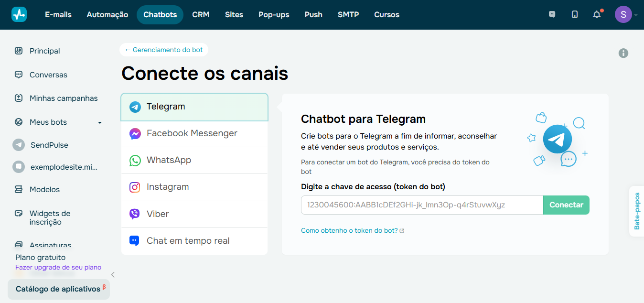The height and width of the screenshot is (303, 644).
Task: Open Como obtenho o token do bot link
Action: pyautogui.click(x=349, y=230)
